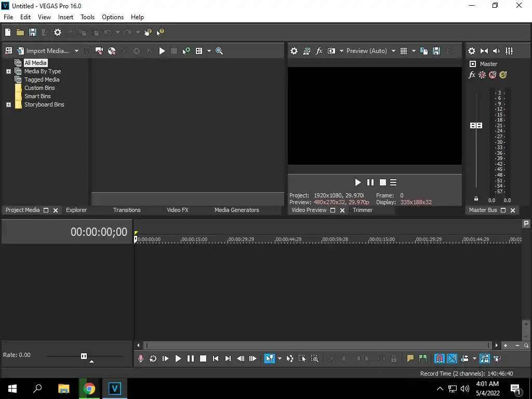
Task: Open the media views dropdown arrow
Action: 209,51
